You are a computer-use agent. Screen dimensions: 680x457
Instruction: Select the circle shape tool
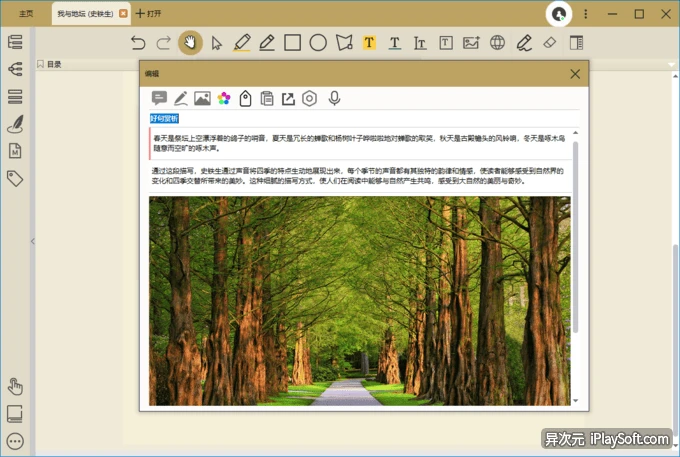click(318, 43)
